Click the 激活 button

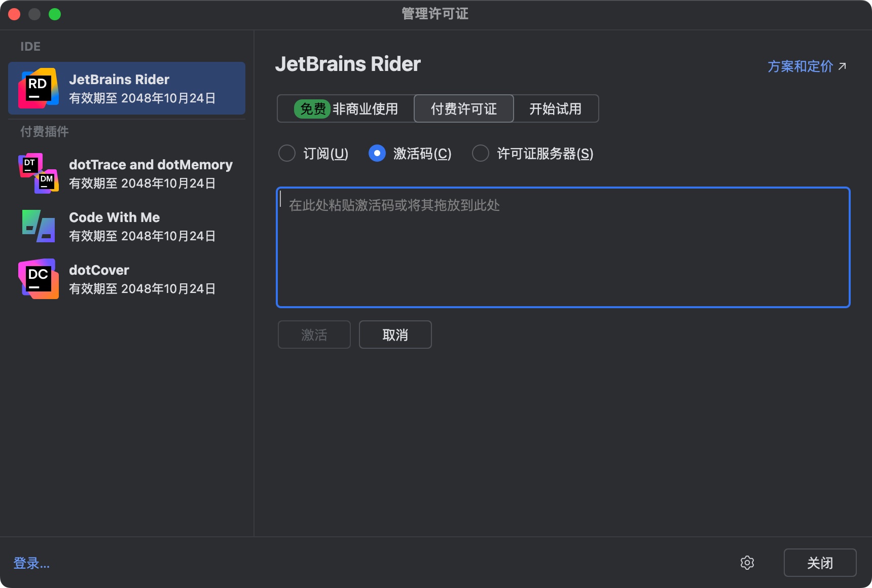click(314, 335)
